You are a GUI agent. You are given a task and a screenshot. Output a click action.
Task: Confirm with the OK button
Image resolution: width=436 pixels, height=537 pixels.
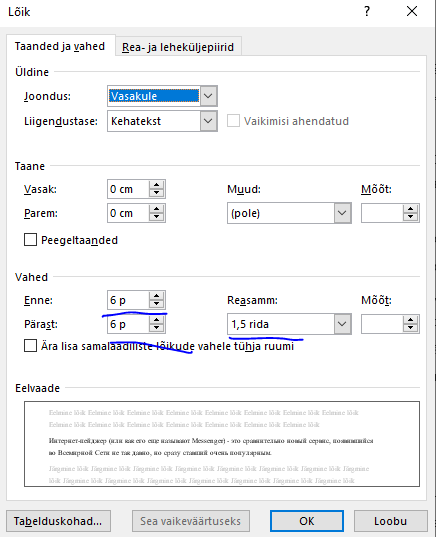point(307,521)
